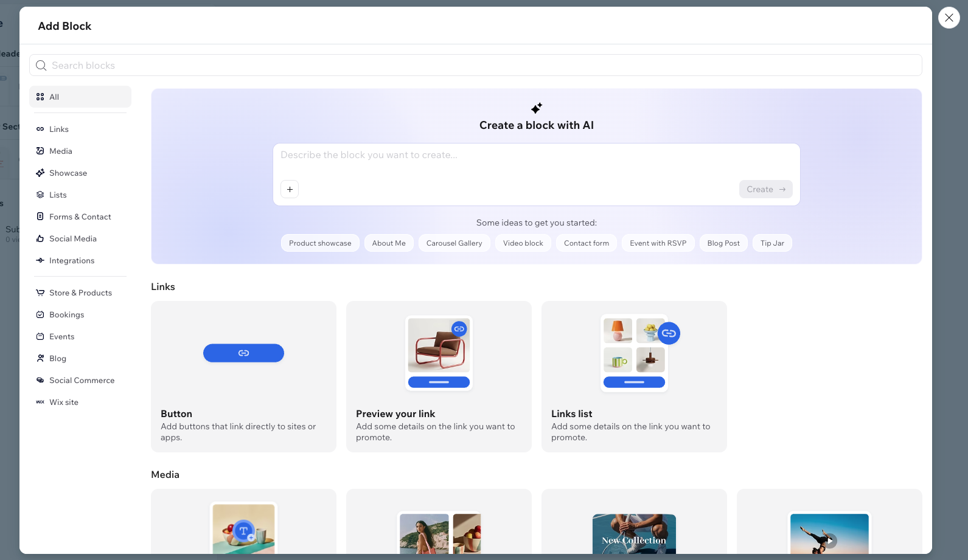Open the Events category
968x560 pixels.
pos(80,336)
